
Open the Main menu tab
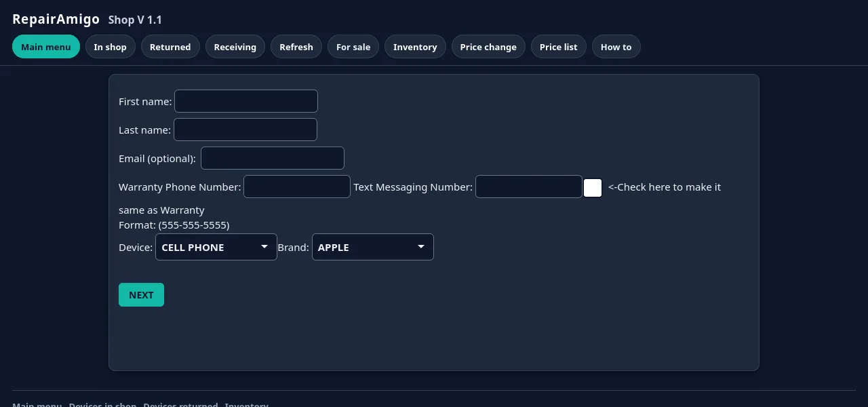(x=46, y=47)
